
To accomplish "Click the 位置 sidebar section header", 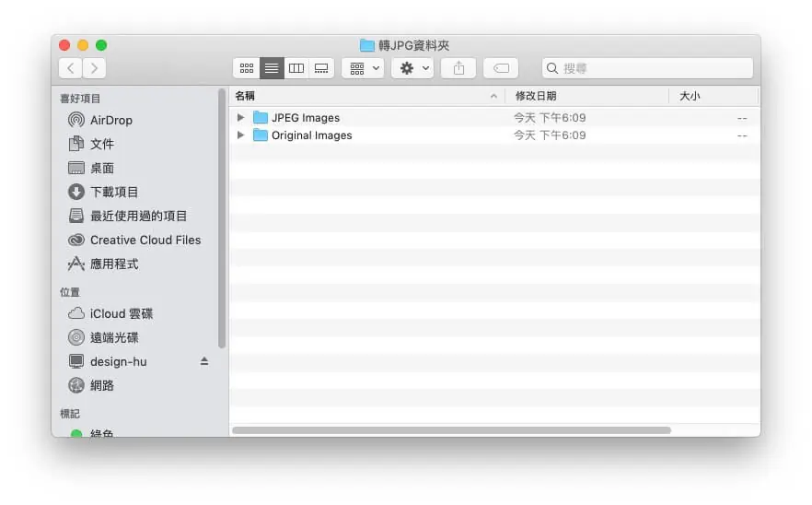I will [70, 292].
